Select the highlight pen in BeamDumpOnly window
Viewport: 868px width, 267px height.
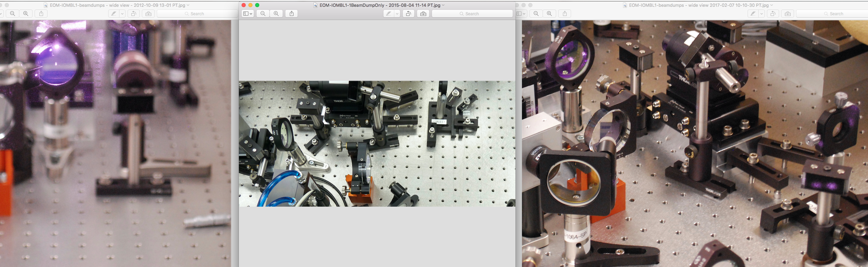pos(389,14)
